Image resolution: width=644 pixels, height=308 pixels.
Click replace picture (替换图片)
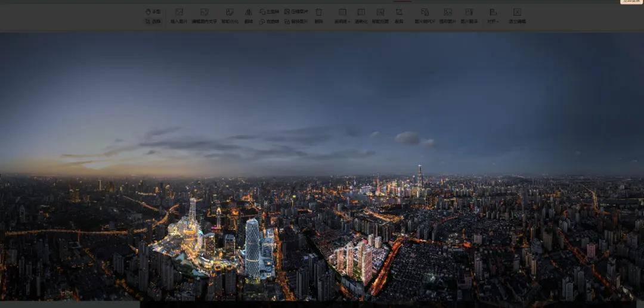click(296, 21)
